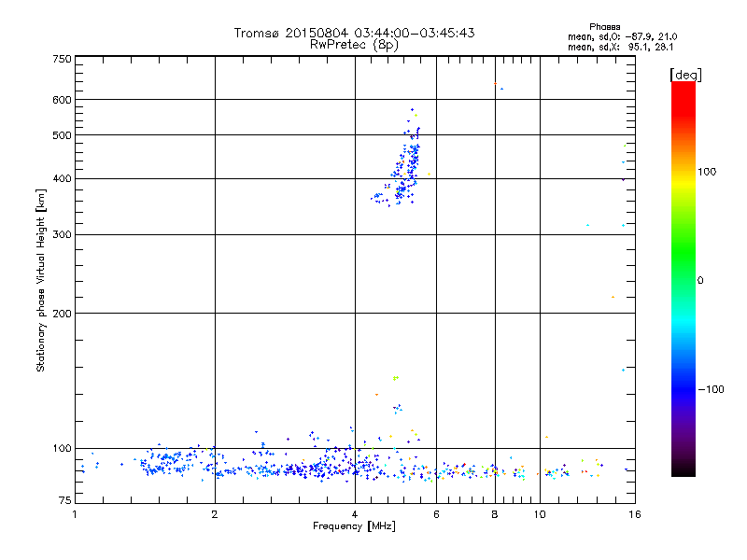Click the 'Phases' header label
747x560 pixels.
(x=604, y=27)
